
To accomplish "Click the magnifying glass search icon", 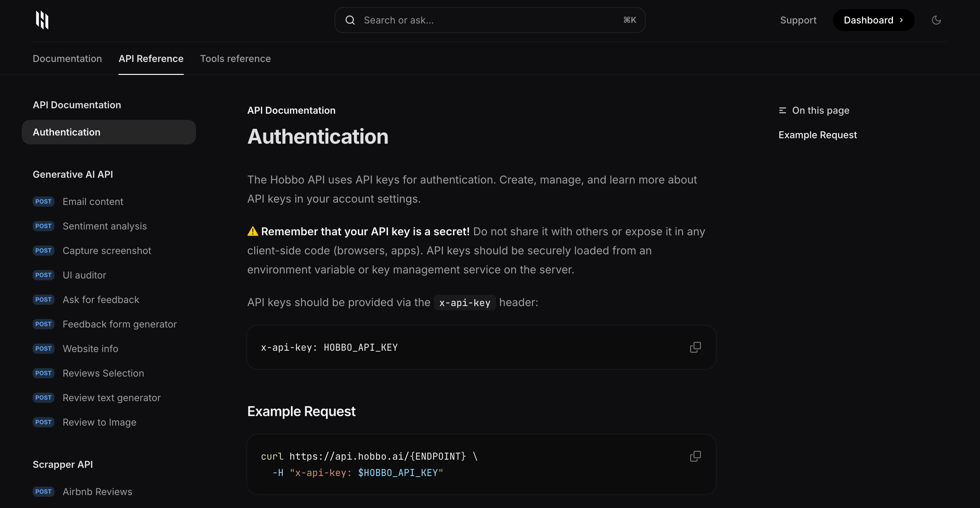I will pos(349,20).
